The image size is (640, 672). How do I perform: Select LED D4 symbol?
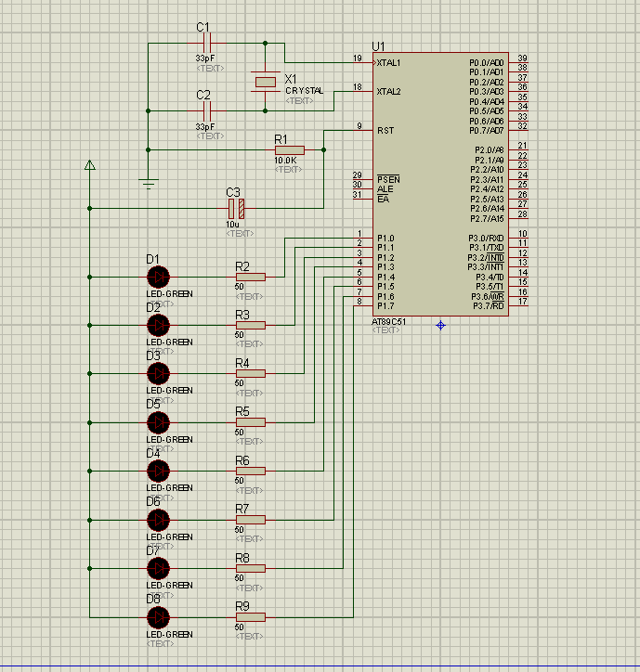click(x=158, y=471)
